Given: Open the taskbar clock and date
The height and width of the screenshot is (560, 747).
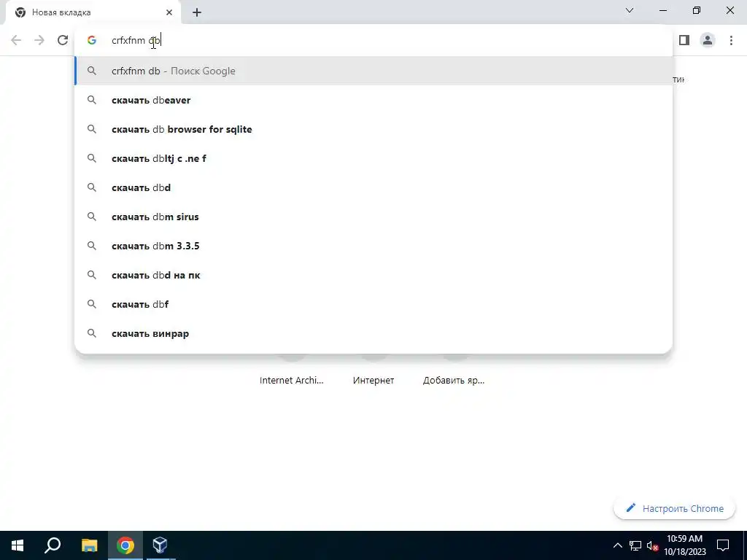Looking at the screenshot, I should tap(684, 545).
